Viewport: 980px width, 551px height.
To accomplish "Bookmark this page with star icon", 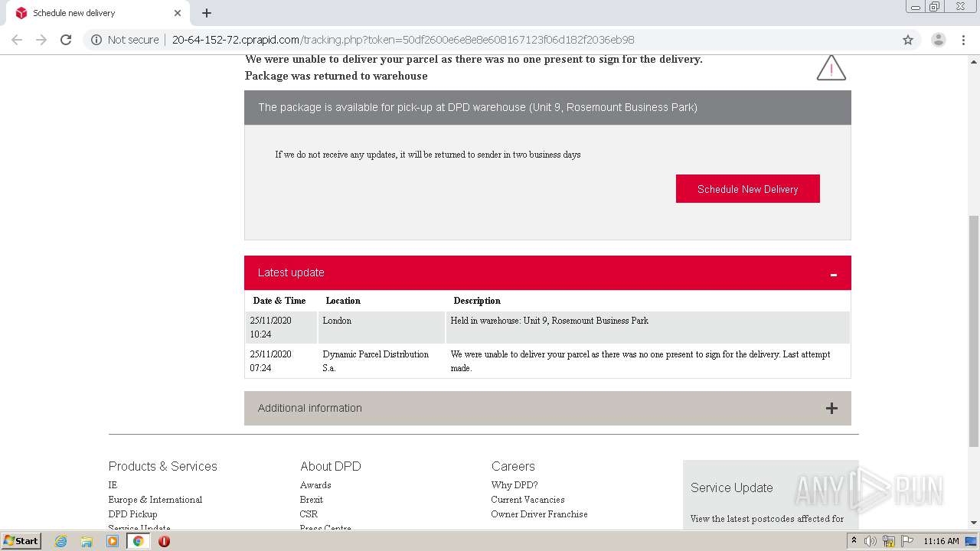I will click(x=908, y=40).
